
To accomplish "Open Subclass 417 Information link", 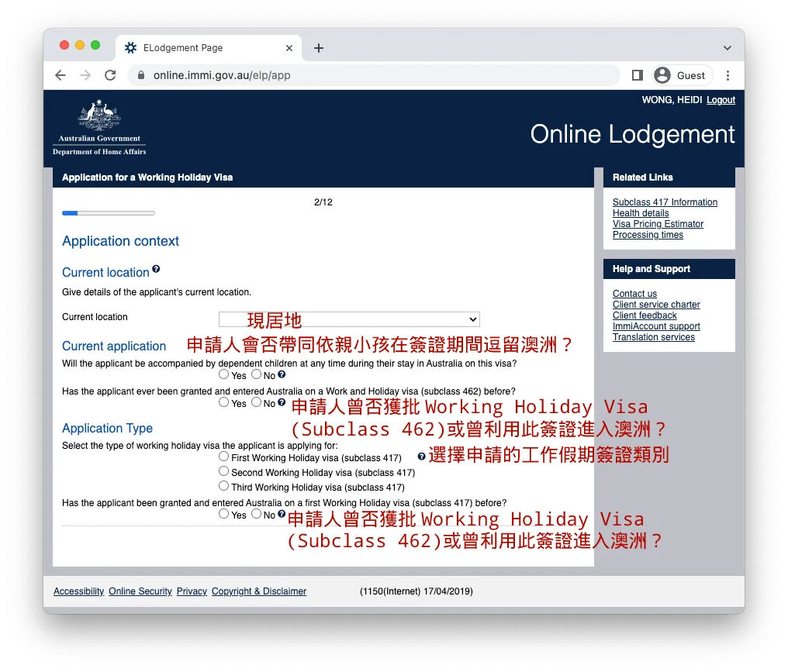I will 665,202.
